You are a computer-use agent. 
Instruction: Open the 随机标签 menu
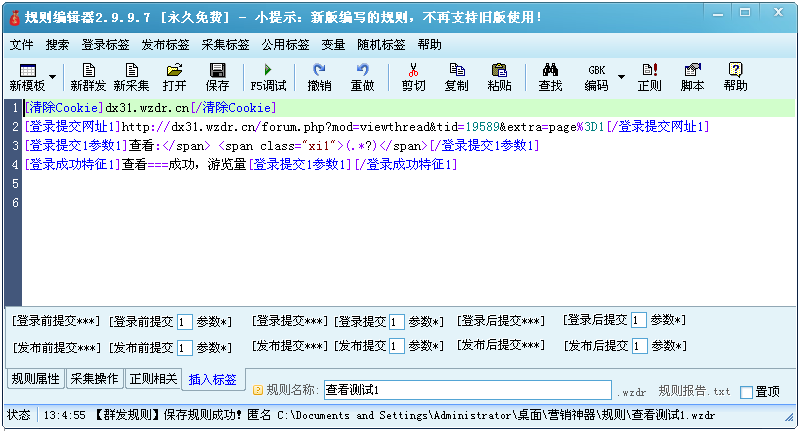point(381,45)
